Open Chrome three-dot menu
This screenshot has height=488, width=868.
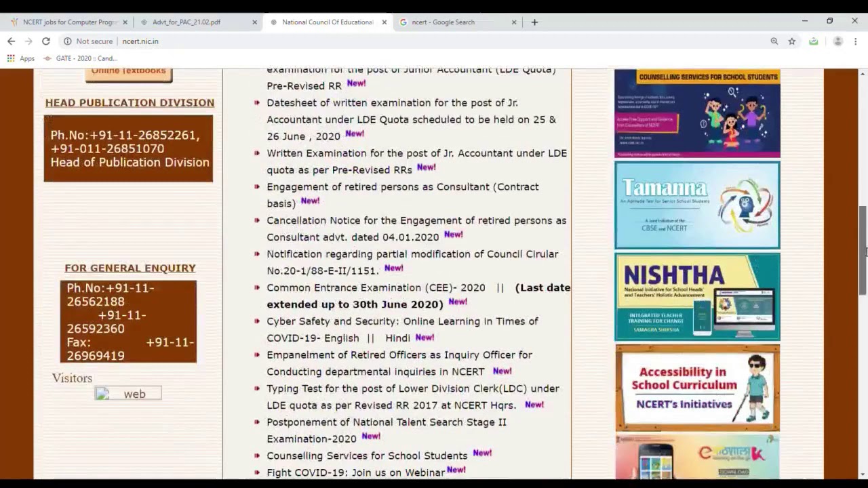point(856,41)
